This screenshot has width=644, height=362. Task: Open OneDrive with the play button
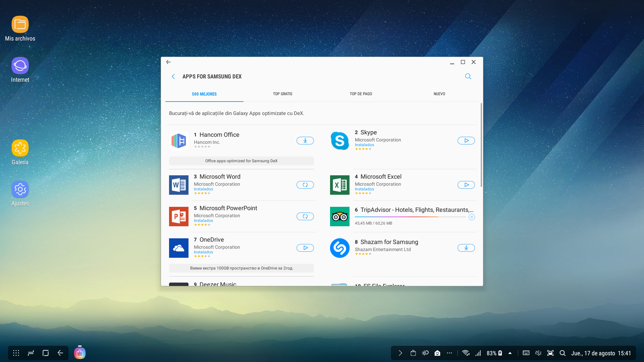[305, 248]
